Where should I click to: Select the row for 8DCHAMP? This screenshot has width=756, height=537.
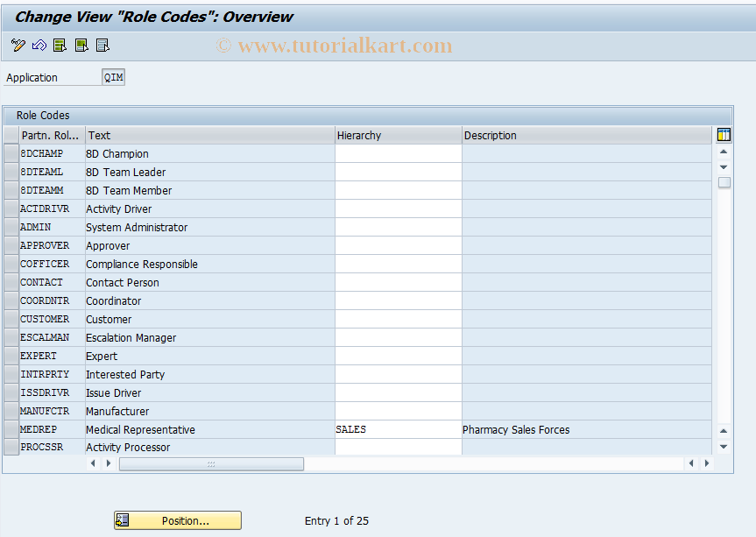(x=11, y=153)
